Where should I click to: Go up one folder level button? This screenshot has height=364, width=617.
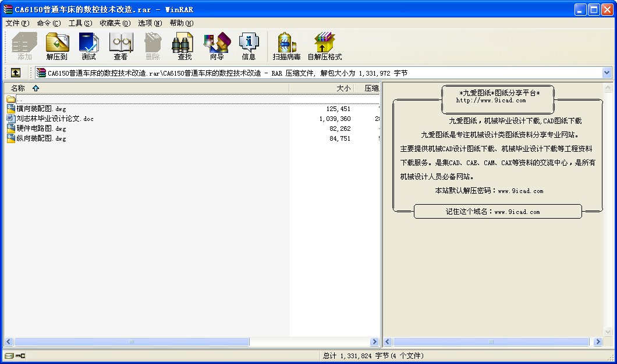coord(15,73)
